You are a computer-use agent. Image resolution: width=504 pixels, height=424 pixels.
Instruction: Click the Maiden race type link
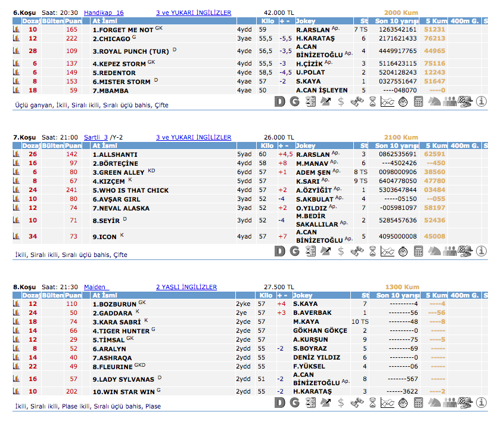[96, 287]
